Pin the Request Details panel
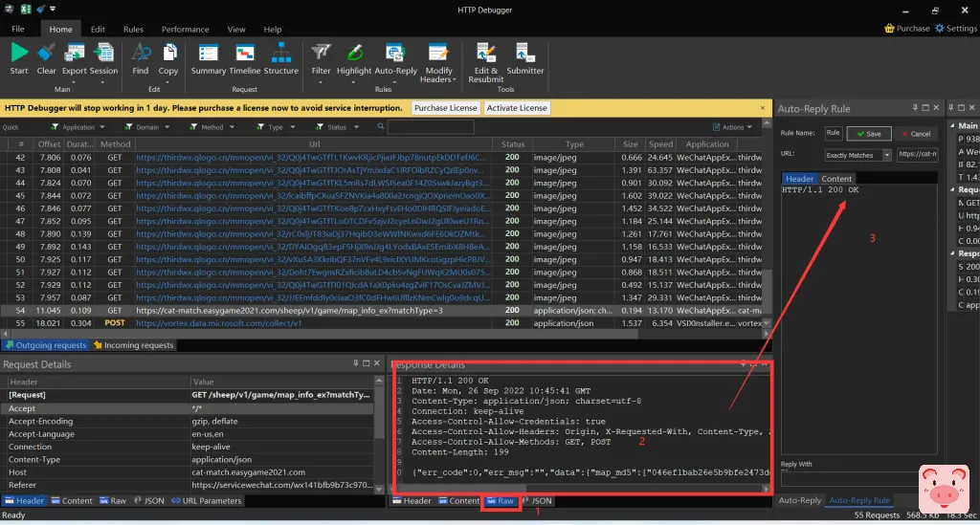The width and height of the screenshot is (980, 525). click(356, 364)
